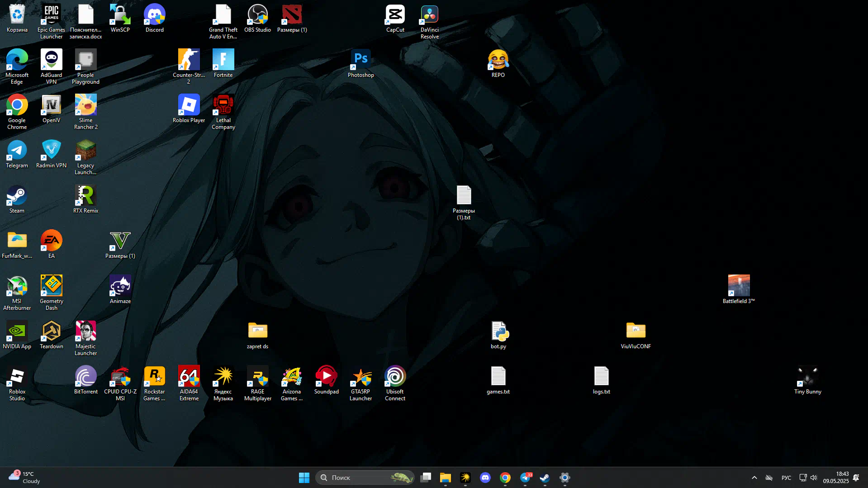Open AIDA64 Extreme shortcut
The image size is (868, 488).
(189, 384)
